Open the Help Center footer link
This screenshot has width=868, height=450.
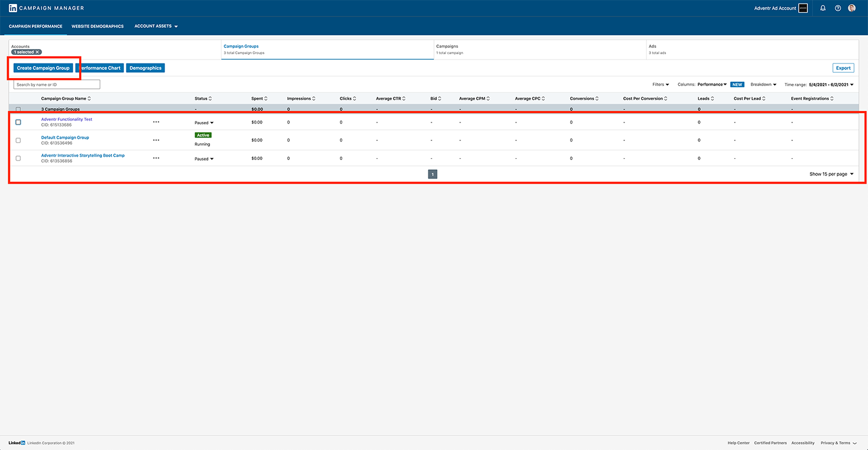click(739, 443)
